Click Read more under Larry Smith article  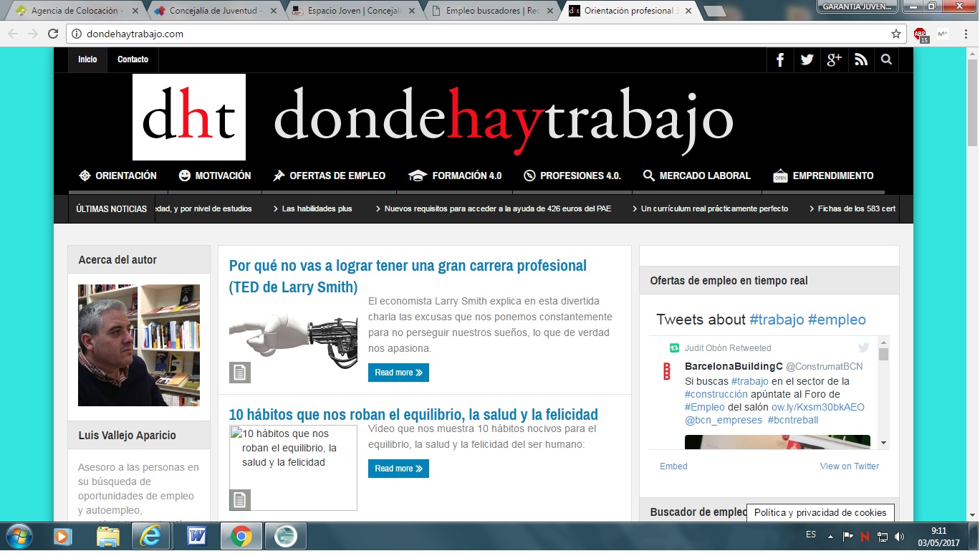click(398, 373)
